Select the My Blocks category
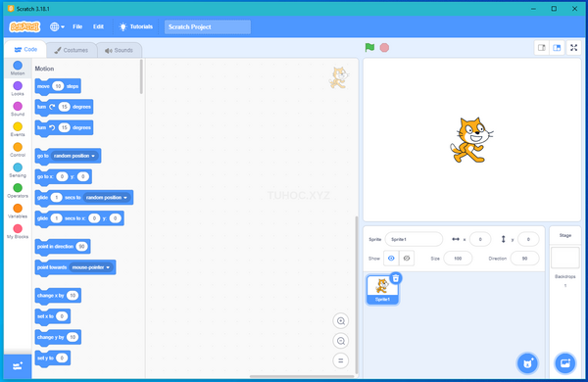 click(18, 231)
